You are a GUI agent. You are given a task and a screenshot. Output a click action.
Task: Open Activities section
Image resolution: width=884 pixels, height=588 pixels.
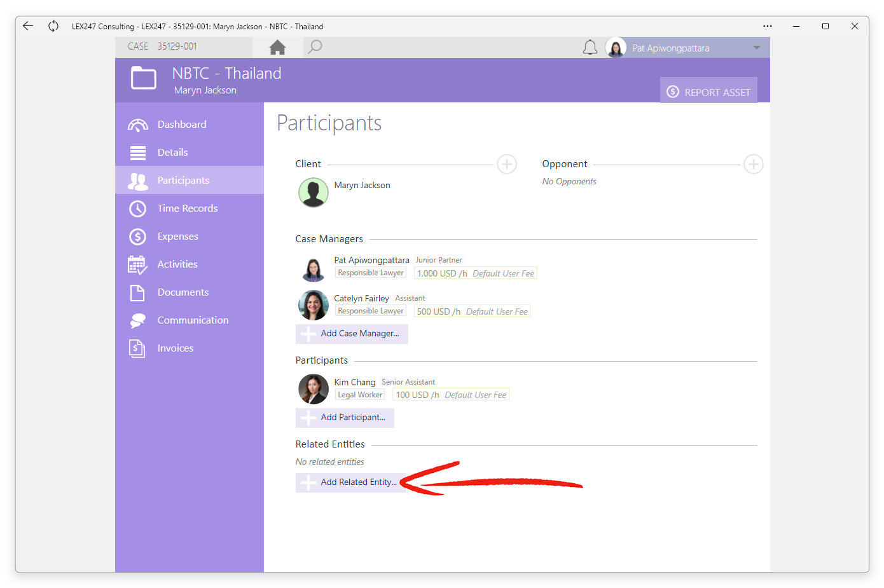pyautogui.click(x=190, y=264)
